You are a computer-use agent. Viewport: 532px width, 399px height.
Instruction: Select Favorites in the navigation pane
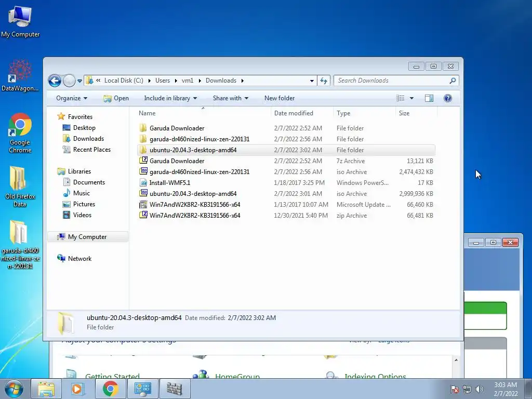point(75,117)
